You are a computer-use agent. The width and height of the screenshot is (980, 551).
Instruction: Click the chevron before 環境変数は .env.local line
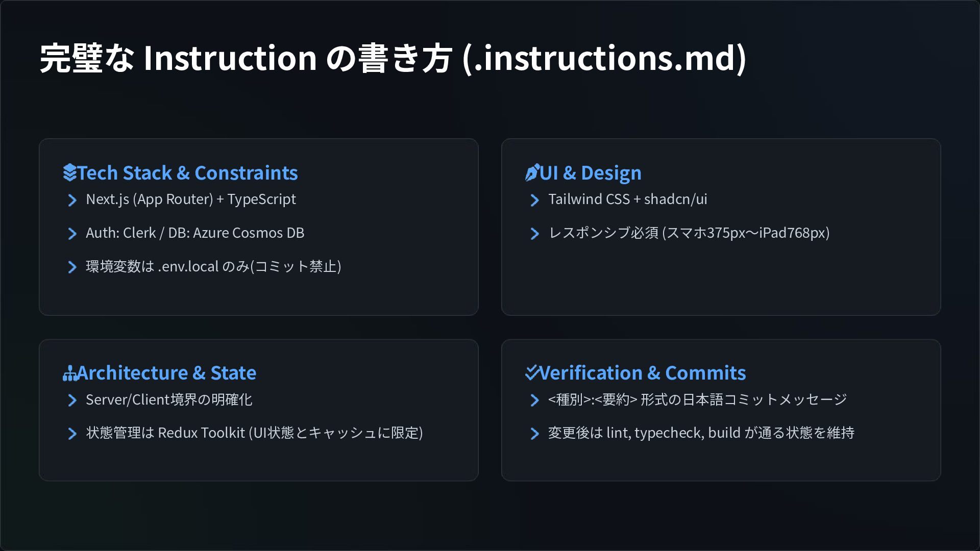(72, 267)
